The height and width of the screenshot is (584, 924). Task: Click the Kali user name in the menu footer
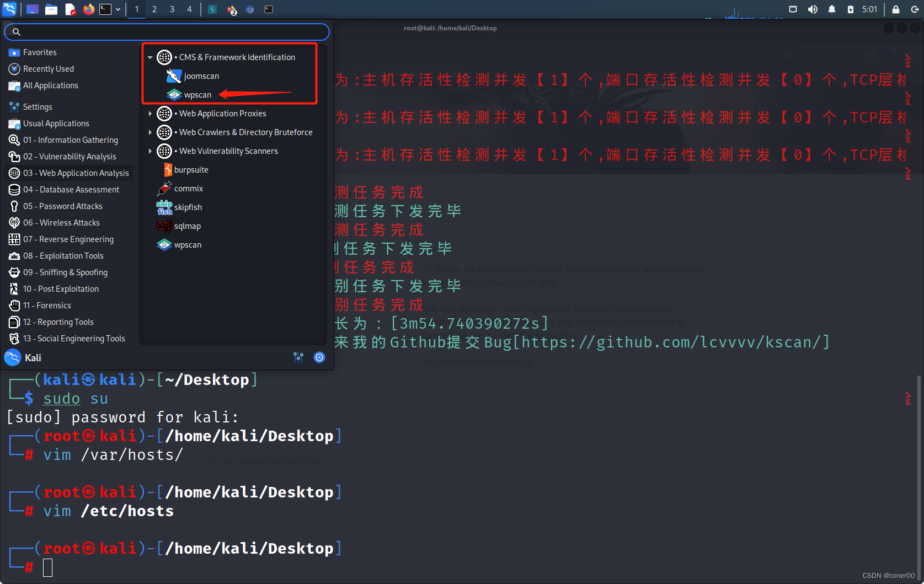pos(33,358)
